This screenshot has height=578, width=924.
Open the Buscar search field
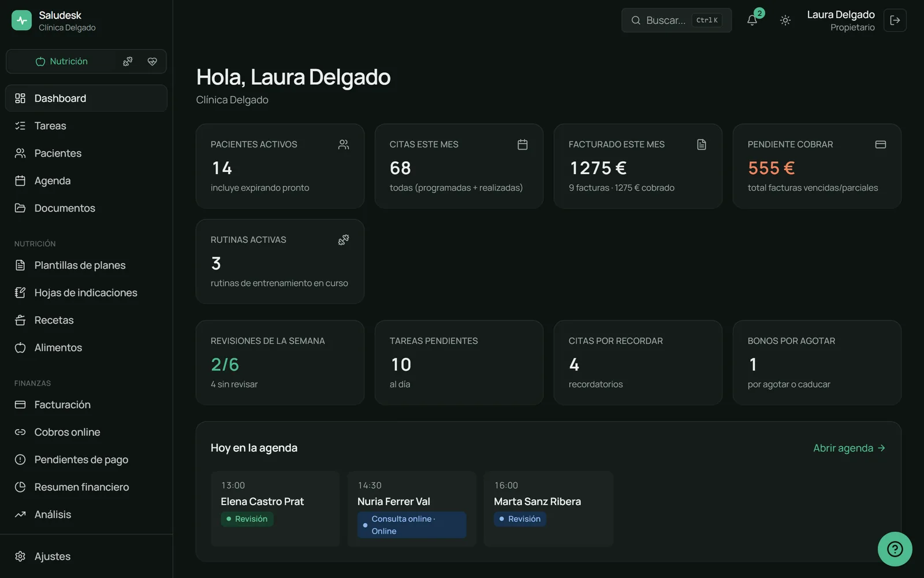pos(676,20)
